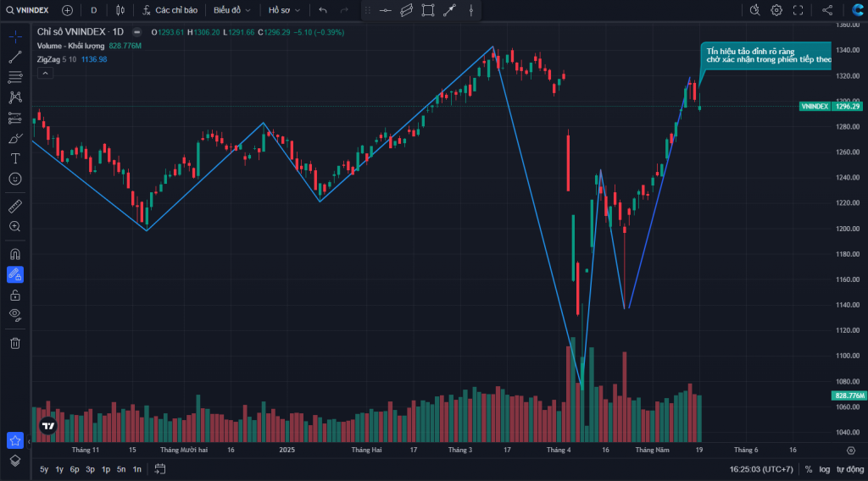Toggle the favorites star toolbar
The height and width of the screenshot is (481, 868).
click(x=15, y=440)
